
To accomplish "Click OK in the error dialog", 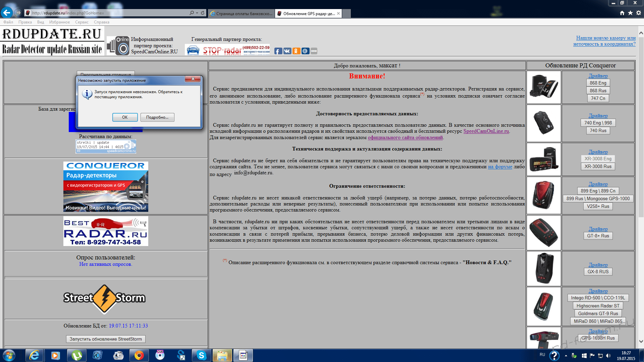I will (x=125, y=117).
